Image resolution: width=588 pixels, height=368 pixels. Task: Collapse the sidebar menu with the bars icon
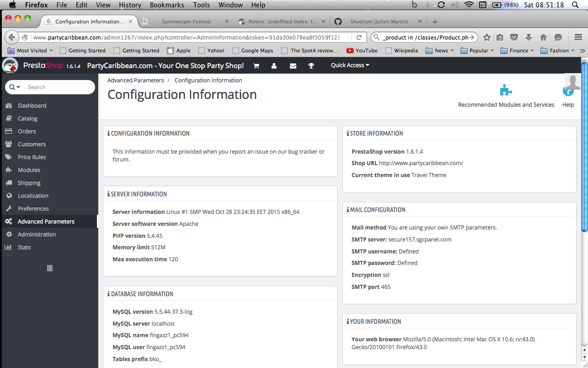50,268
